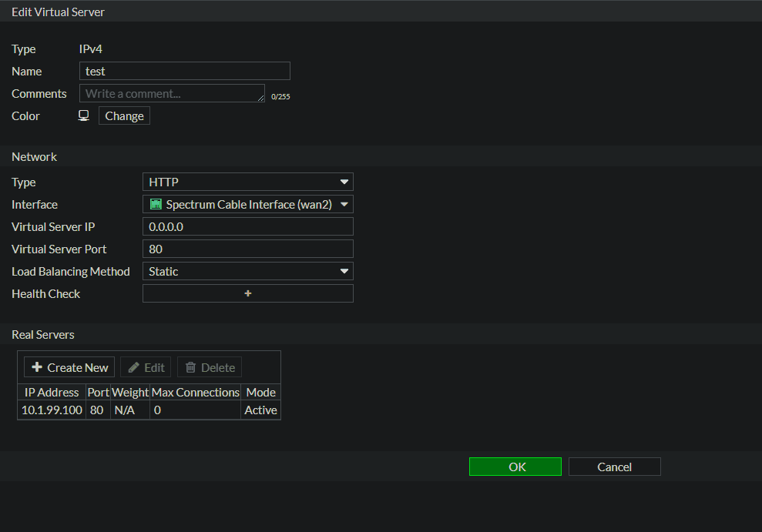Click the pencil Edit icon

click(134, 367)
